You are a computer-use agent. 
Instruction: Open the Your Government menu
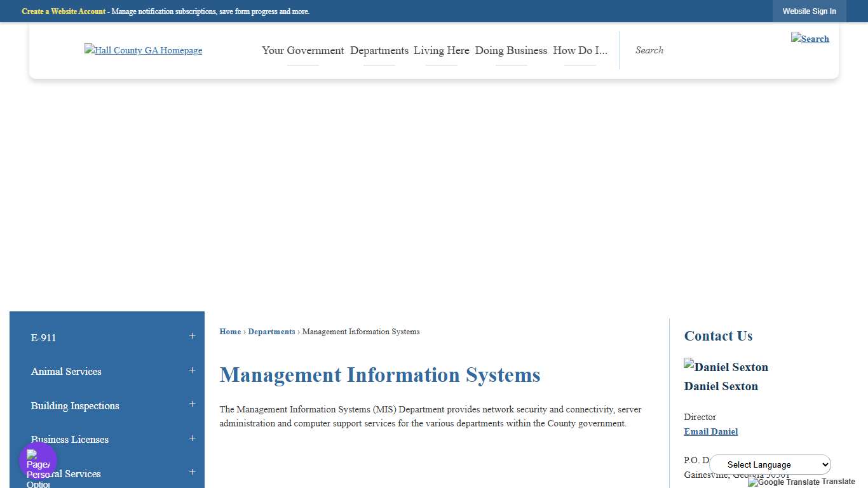click(302, 50)
